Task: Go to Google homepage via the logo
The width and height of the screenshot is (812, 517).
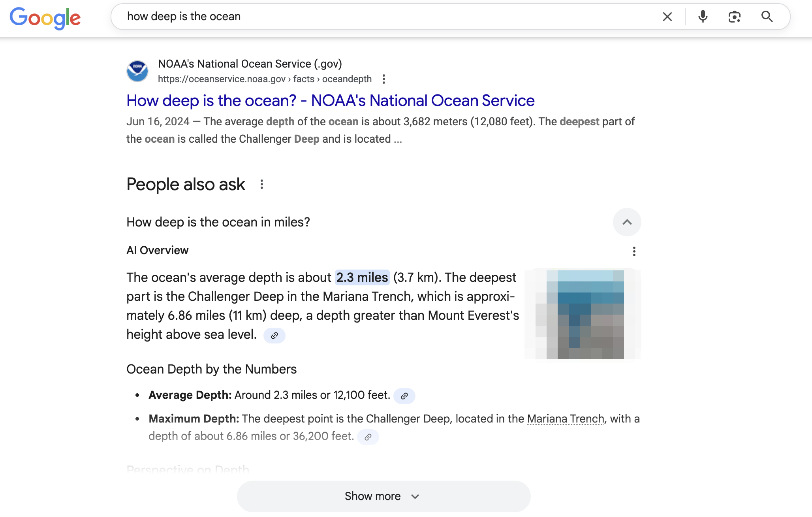Action: pos(45,17)
